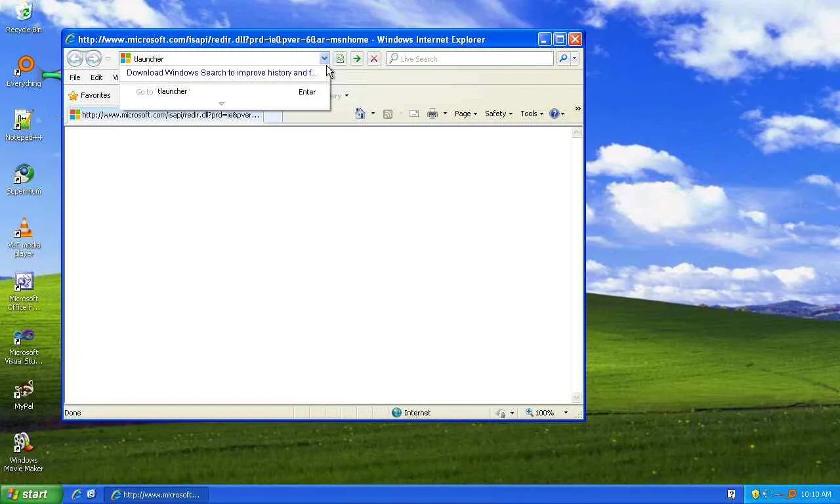Open a new blank tab

pyautogui.click(x=273, y=116)
